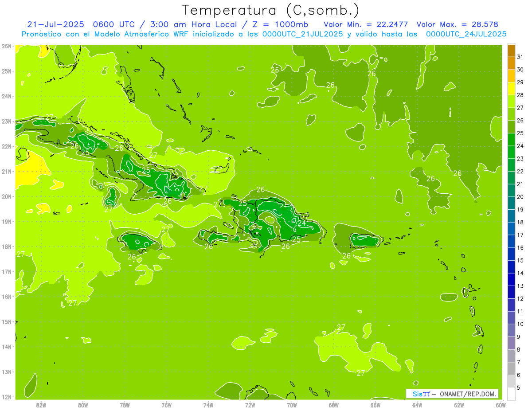Click the '78W' longitude axis label
This screenshot has height=411, width=532.
125,405
